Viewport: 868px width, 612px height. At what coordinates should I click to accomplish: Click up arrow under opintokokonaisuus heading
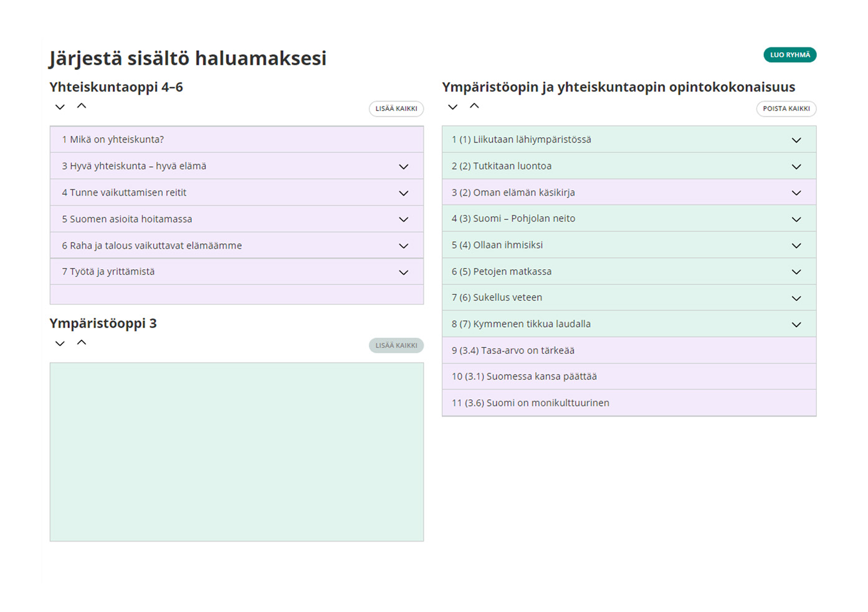474,107
